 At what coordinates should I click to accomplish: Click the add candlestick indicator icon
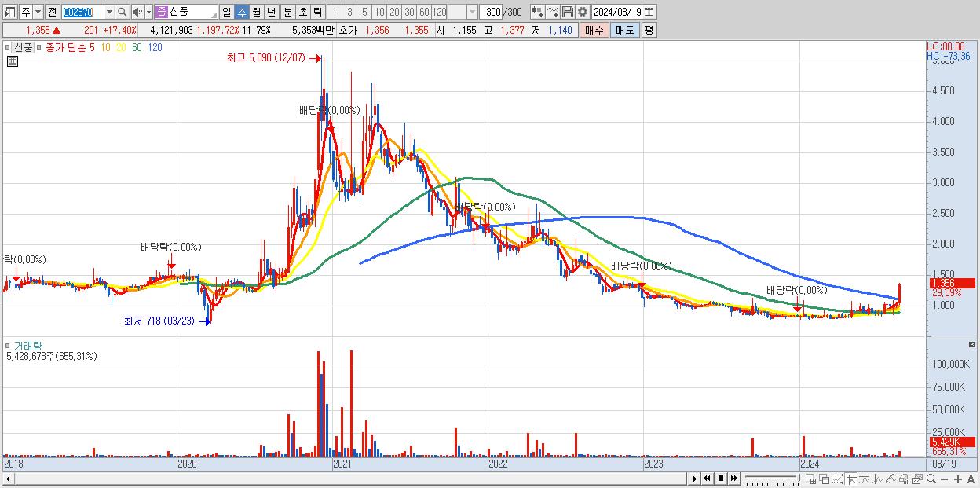(538, 12)
